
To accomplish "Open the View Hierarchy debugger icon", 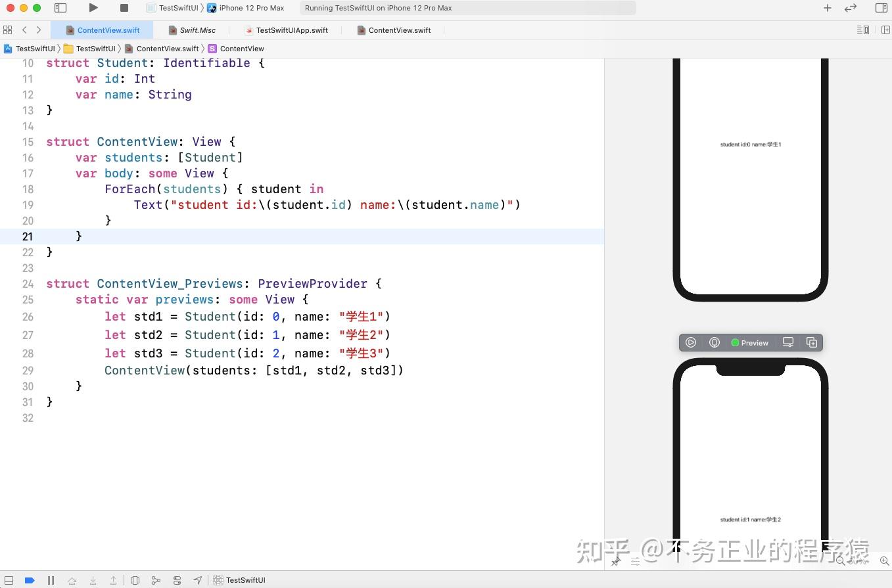I will (x=135, y=580).
